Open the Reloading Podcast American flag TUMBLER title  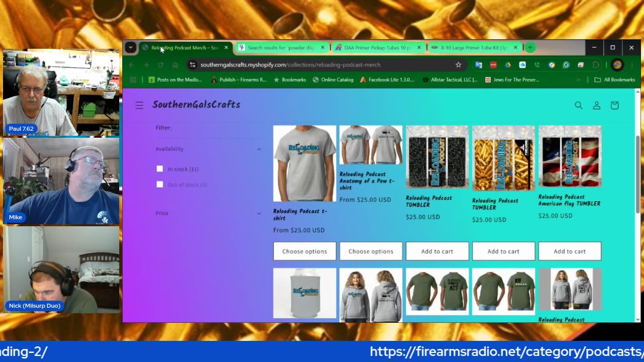tap(569, 200)
